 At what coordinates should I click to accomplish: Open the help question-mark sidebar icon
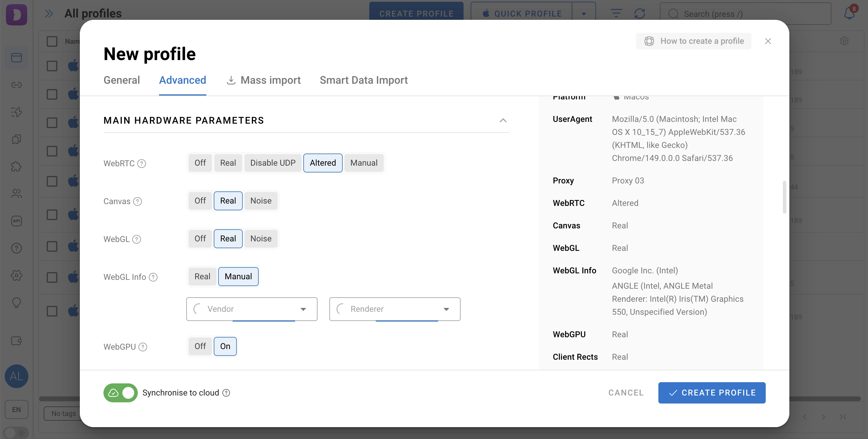point(16,248)
